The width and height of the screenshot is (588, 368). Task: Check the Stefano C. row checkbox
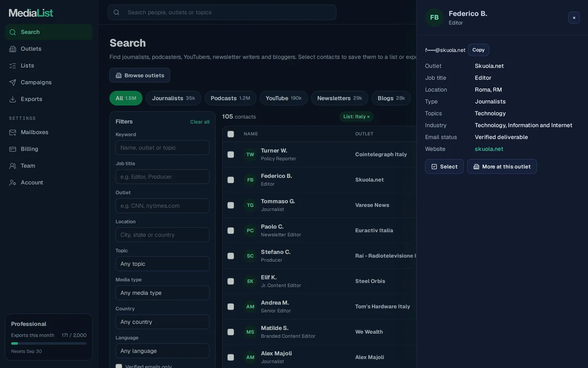point(231,256)
